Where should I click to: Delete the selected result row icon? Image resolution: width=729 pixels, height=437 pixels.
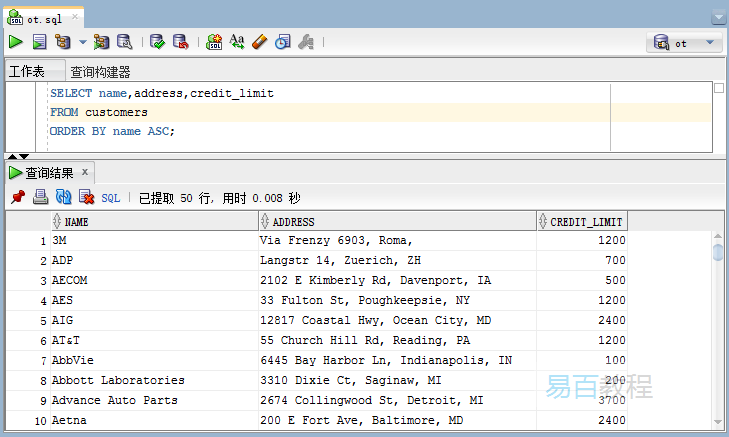point(86,198)
